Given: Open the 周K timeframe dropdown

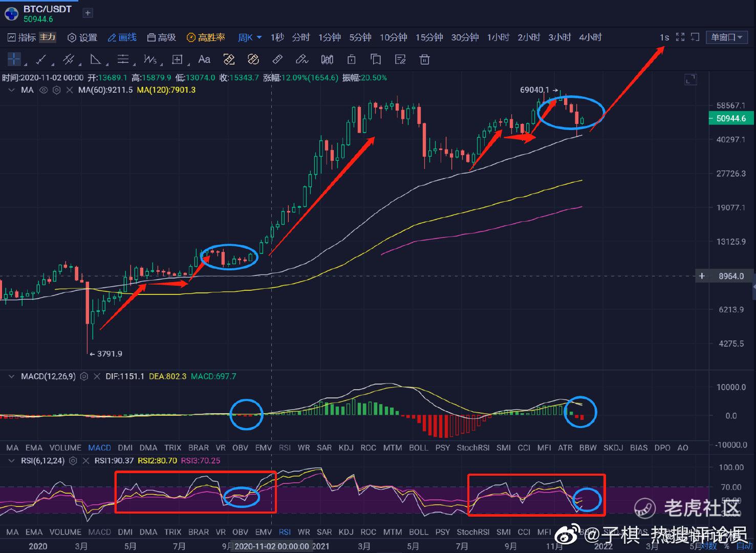Looking at the screenshot, I should click(250, 37).
